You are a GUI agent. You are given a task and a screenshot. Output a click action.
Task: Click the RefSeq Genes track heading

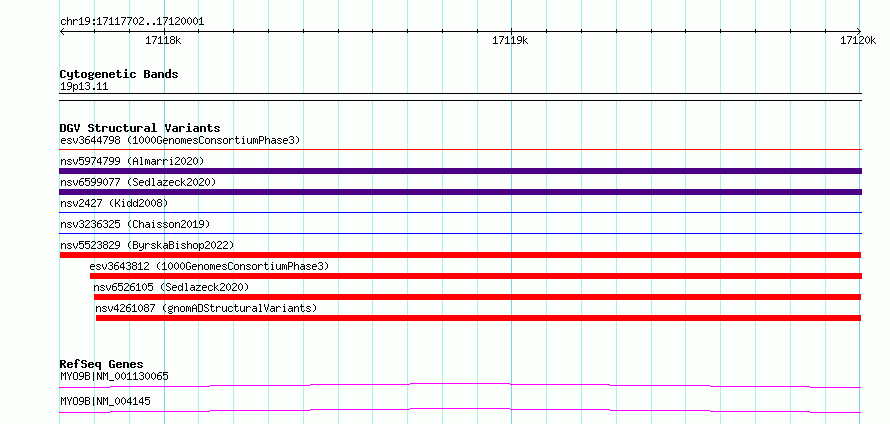tap(102, 364)
